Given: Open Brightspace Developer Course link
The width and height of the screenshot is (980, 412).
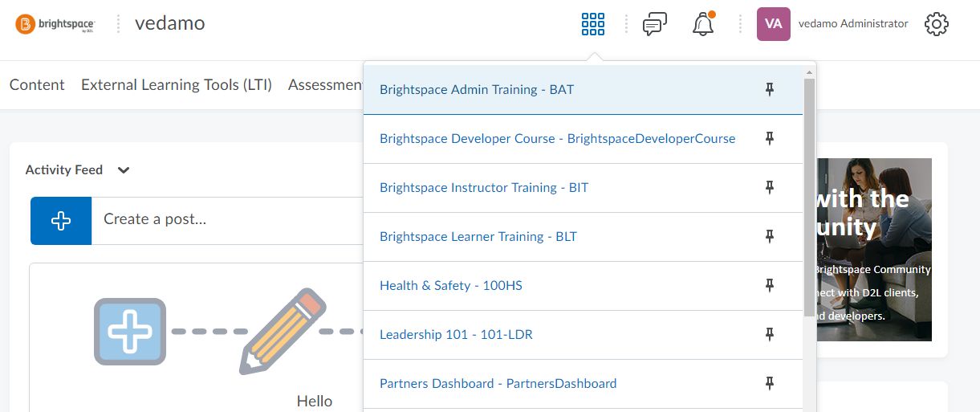Looking at the screenshot, I should coord(557,139).
